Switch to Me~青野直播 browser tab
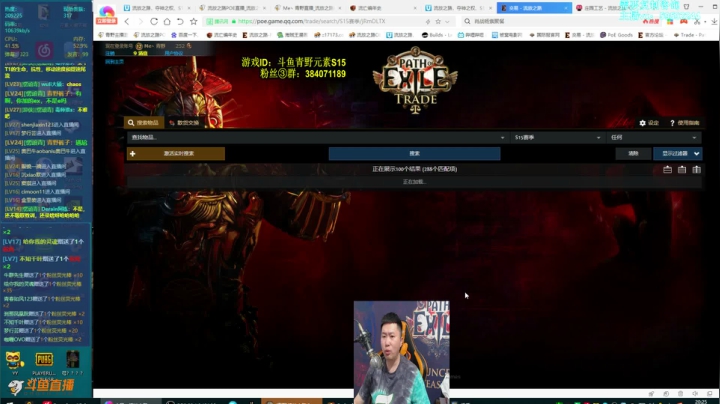The width and height of the screenshot is (720, 404). [309, 8]
